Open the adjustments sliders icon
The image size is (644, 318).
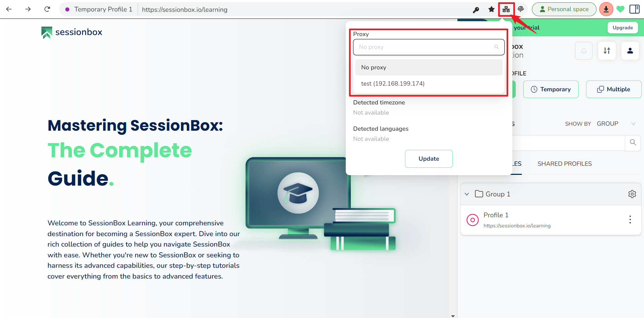tap(607, 51)
